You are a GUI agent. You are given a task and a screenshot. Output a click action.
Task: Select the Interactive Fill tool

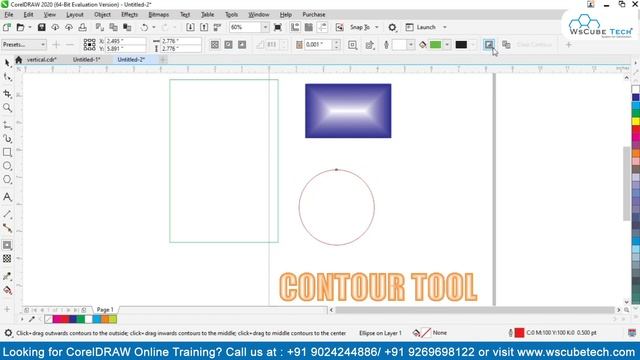(7, 290)
